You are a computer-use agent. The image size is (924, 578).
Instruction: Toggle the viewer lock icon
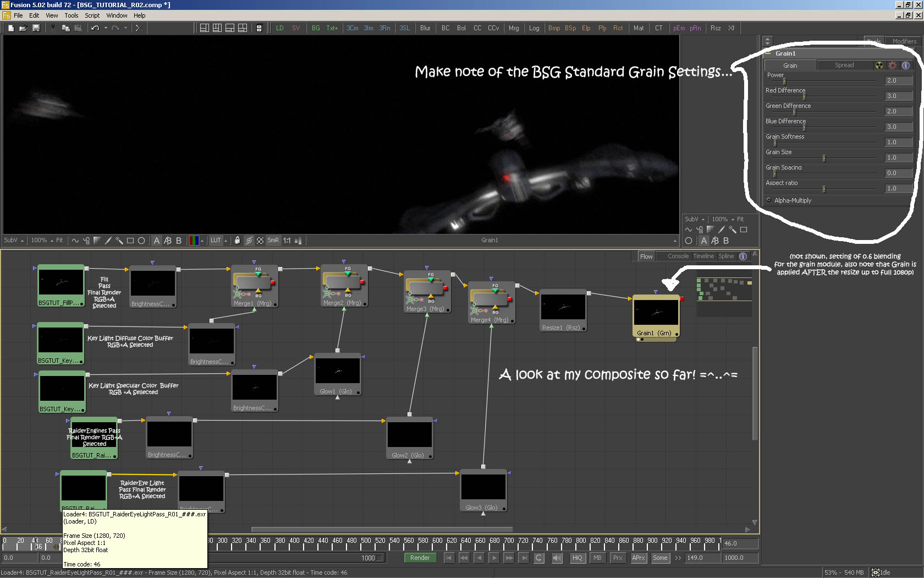pos(237,241)
